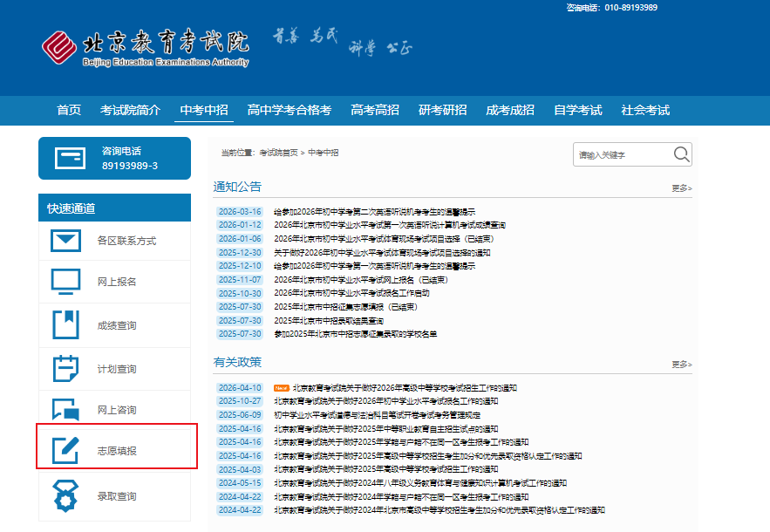Expand 更多 next to 有关政策
This screenshot has width=770, height=532.
tap(681, 365)
